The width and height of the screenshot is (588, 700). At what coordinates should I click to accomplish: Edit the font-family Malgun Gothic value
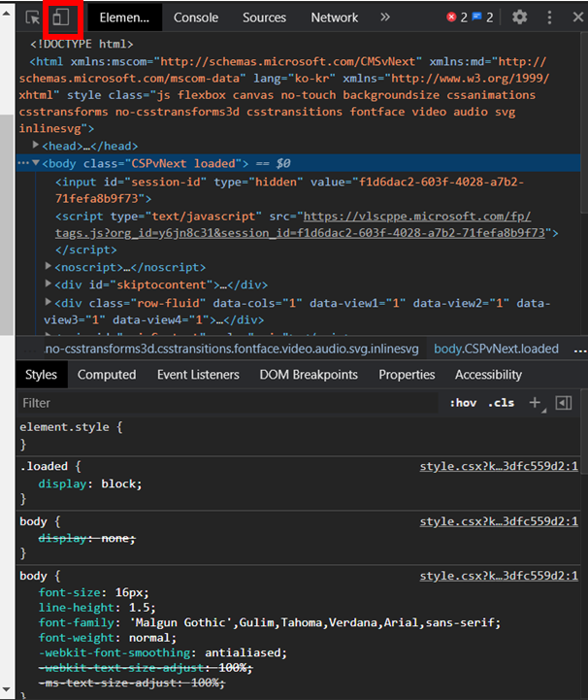pos(314,622)
